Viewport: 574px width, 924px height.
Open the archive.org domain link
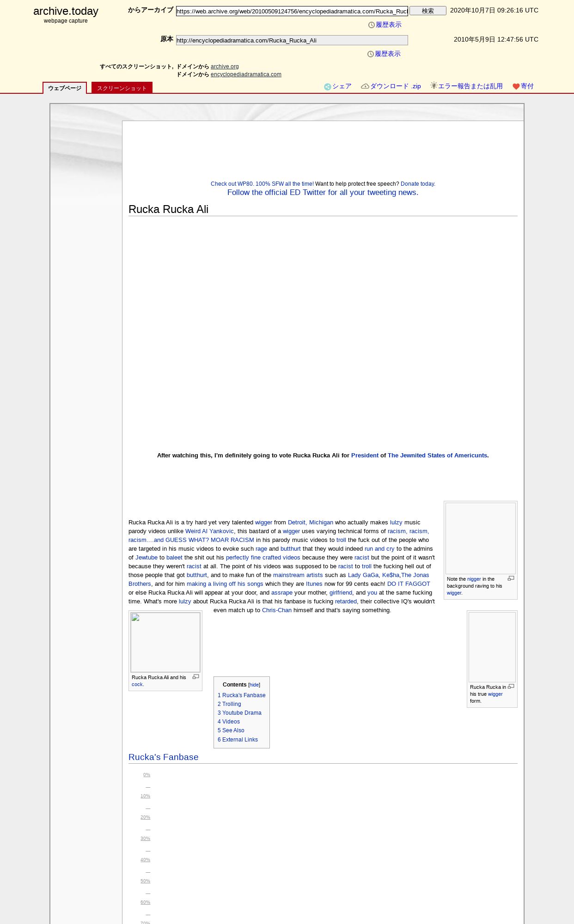pos(225,67)
